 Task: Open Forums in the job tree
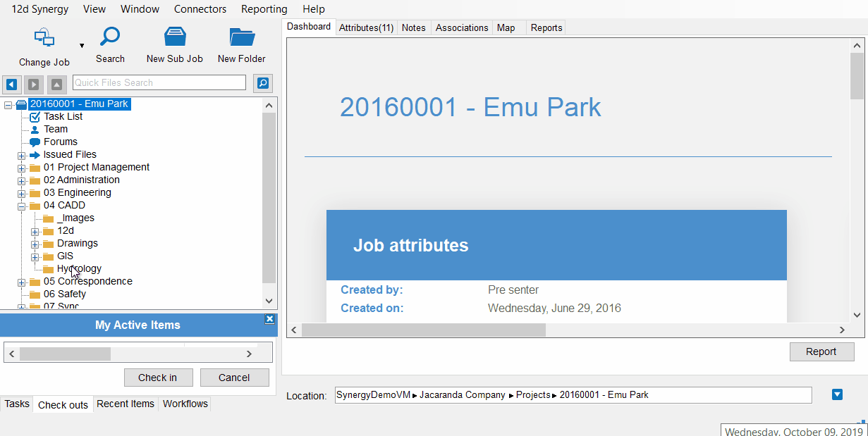pos(60,142)
